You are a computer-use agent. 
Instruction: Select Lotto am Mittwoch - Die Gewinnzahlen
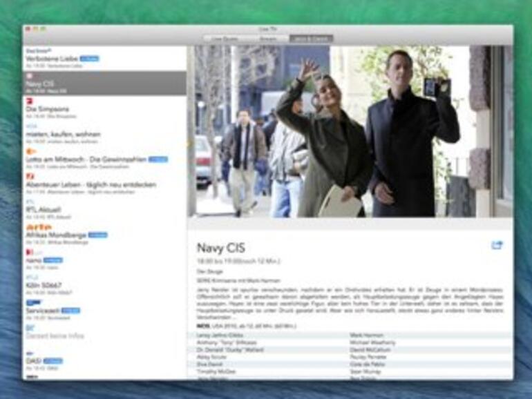click(x=104, y=159)
